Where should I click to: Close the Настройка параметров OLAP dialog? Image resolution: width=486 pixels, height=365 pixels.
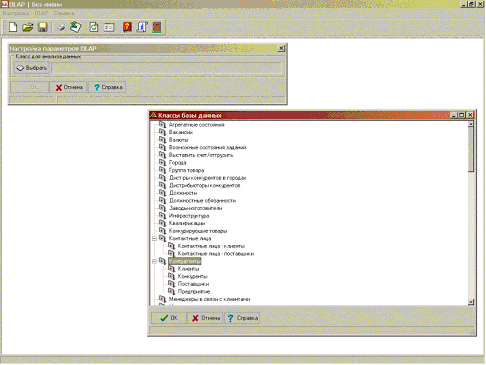pos(281,48)
